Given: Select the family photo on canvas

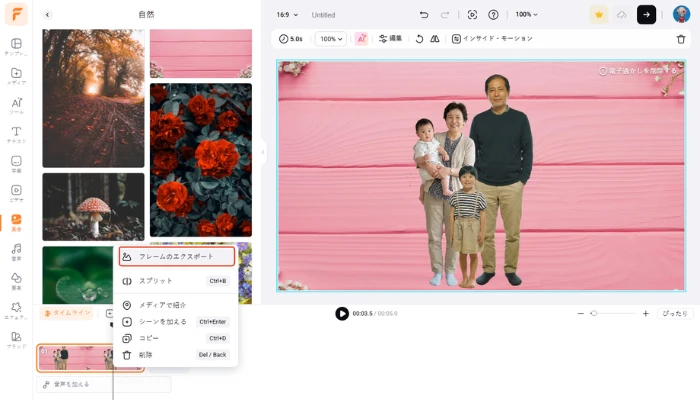Looking at the screenshot, I should [x=473, y=181].
